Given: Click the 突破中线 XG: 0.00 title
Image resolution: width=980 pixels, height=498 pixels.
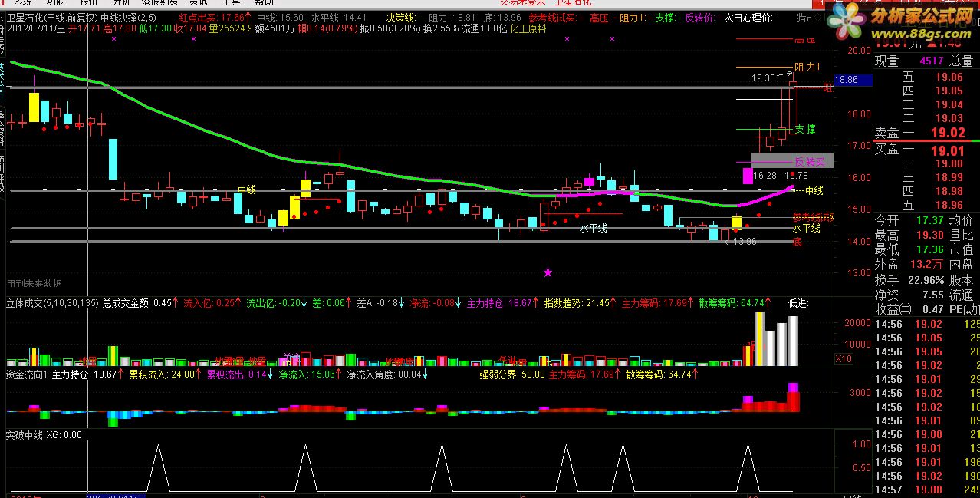Looking at the screenshot, I should (x=44, y=435).
